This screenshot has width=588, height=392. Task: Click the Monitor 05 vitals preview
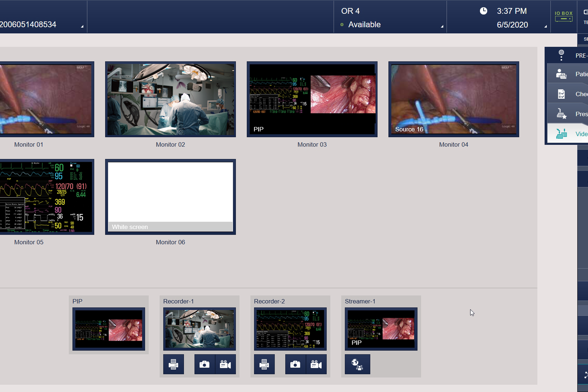(x=46, y=196)
